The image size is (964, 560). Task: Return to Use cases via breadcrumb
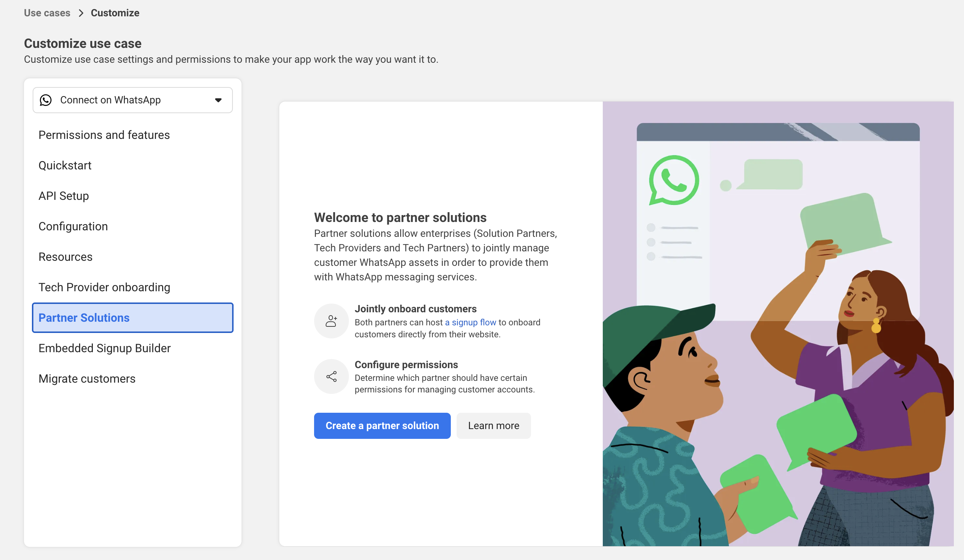tap(47, 13)
